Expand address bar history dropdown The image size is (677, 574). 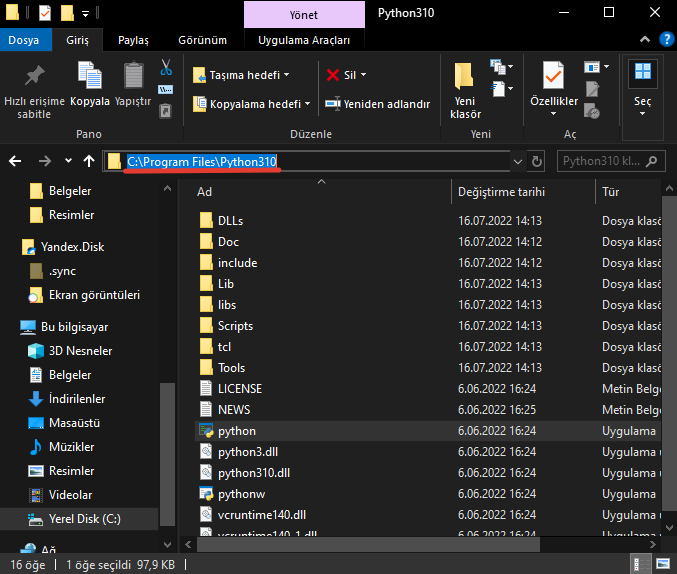[517, 161]
